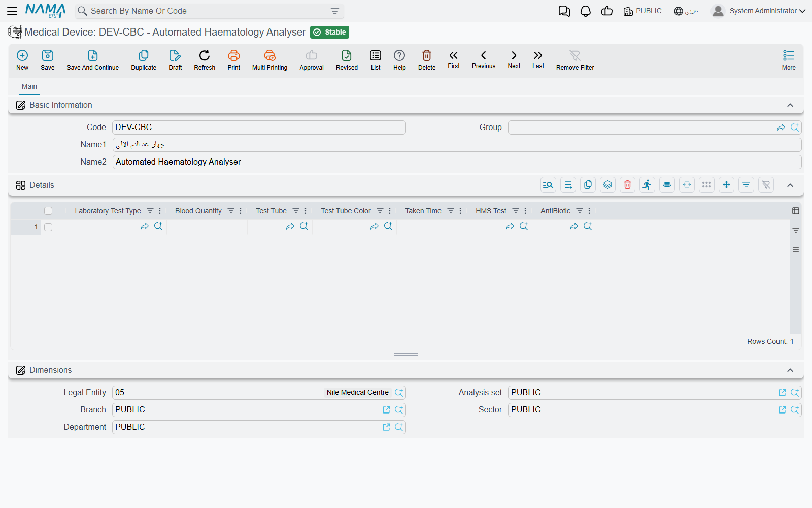Viewport: 812px width, 508px height.
Task: Click the delete rows icon in Details toolbar
Action: [x=628, y=185]
